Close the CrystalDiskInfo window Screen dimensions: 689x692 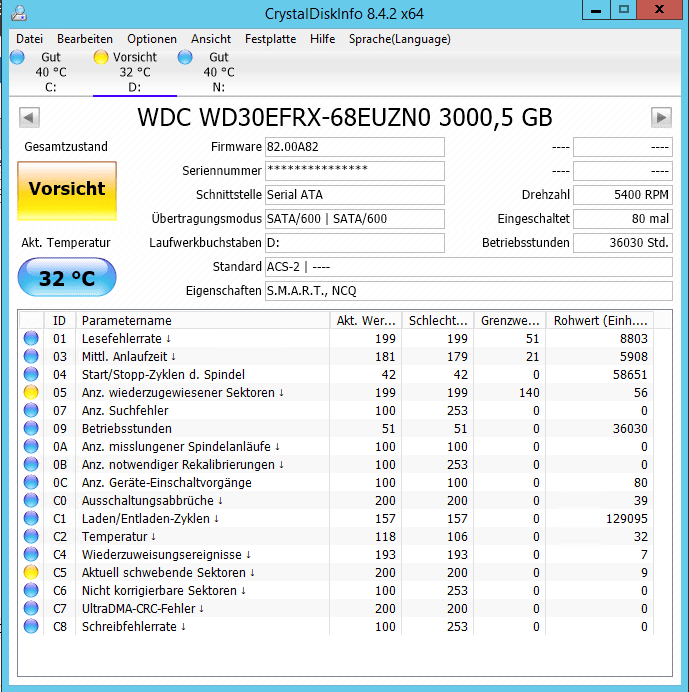coord(659,10)
